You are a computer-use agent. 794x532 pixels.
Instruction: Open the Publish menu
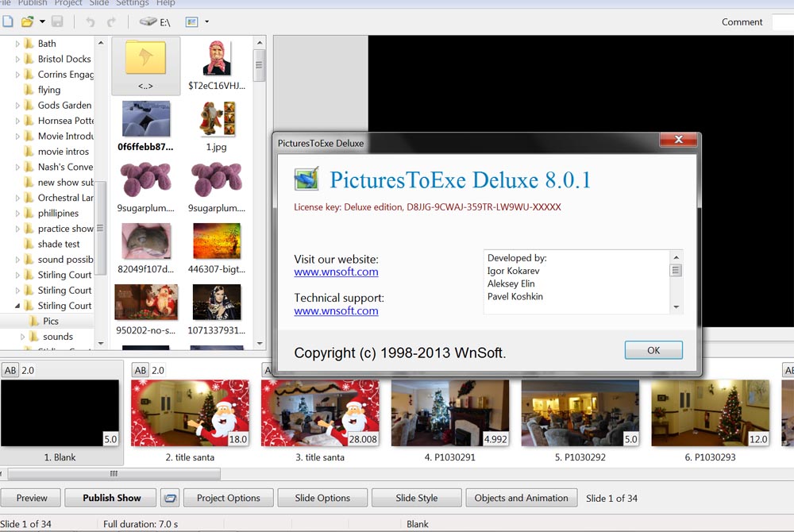click(x=33, y=3)
